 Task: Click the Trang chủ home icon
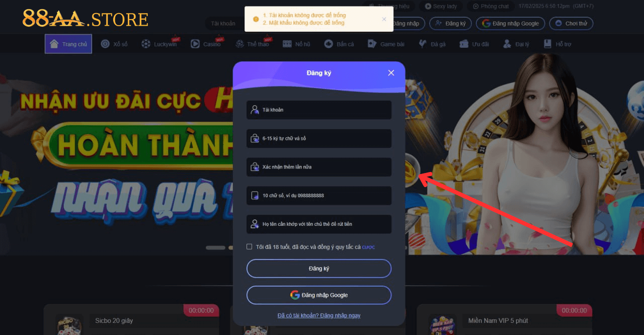pyautogui.click(x=54, y=44)
